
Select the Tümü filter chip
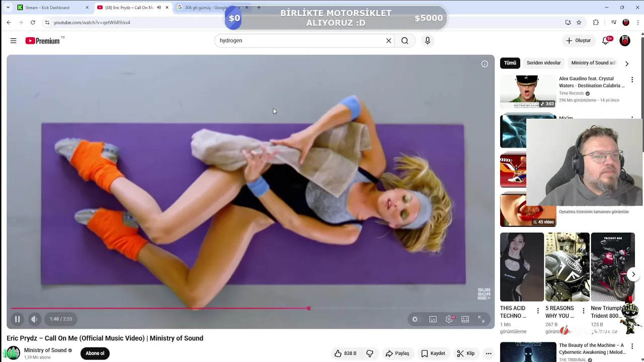(x=510, y=63)
